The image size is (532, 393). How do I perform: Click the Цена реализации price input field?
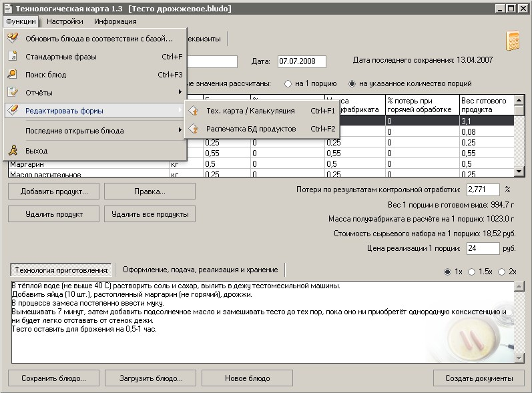point(483,248)
